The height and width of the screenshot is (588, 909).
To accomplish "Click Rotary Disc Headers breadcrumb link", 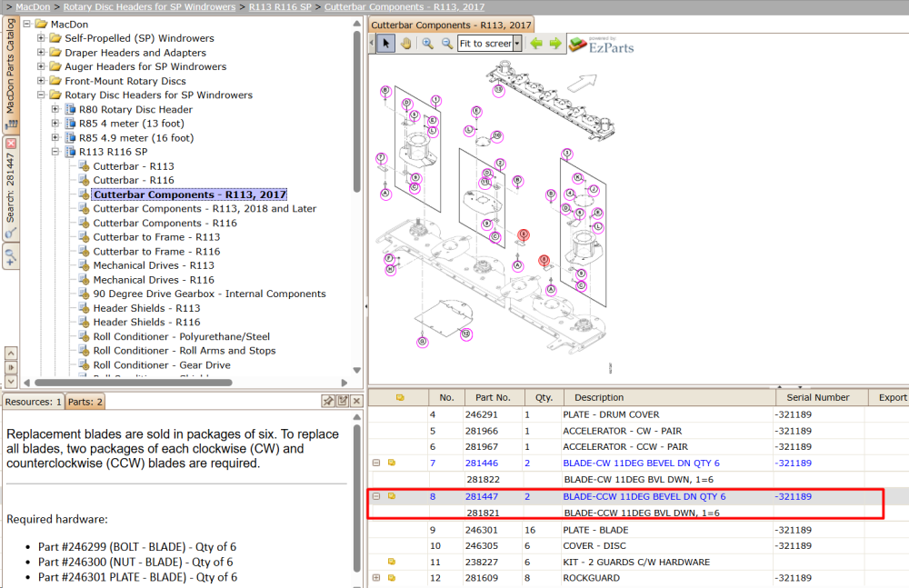I will [x=150, y=7].
